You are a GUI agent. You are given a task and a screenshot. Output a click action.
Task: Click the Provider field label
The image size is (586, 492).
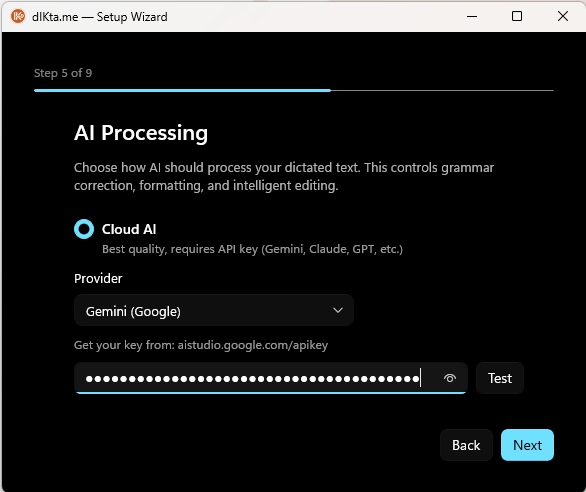pos(98,279)
